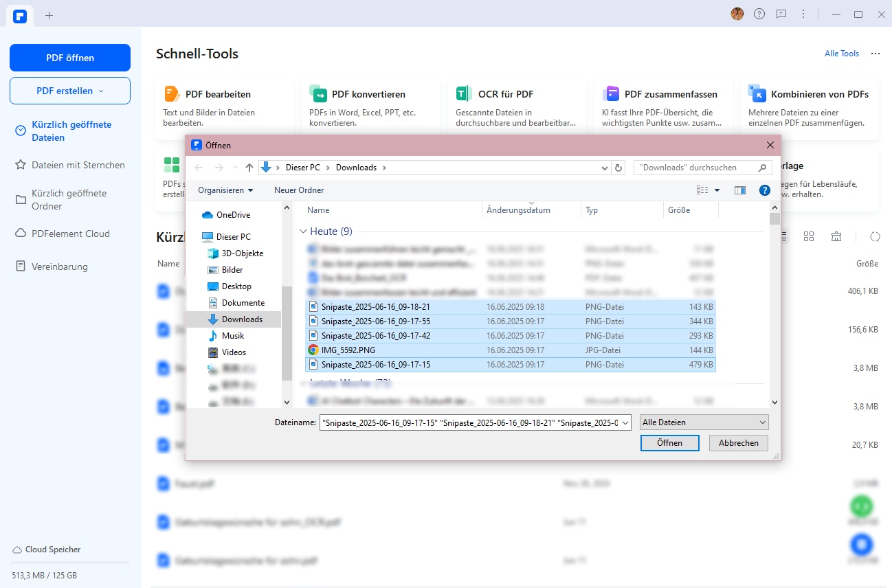Collapse the Heute (9) group
Screen dimensions: 892x588
[304, 231]
